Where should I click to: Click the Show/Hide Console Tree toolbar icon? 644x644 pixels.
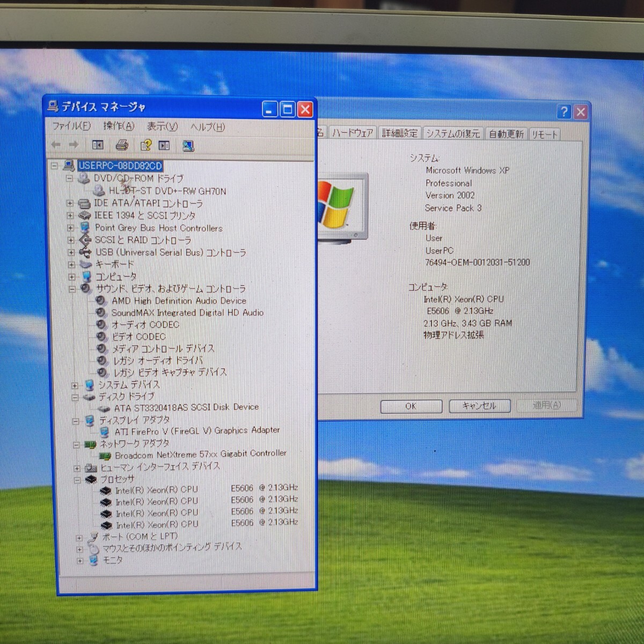point(98,145)
